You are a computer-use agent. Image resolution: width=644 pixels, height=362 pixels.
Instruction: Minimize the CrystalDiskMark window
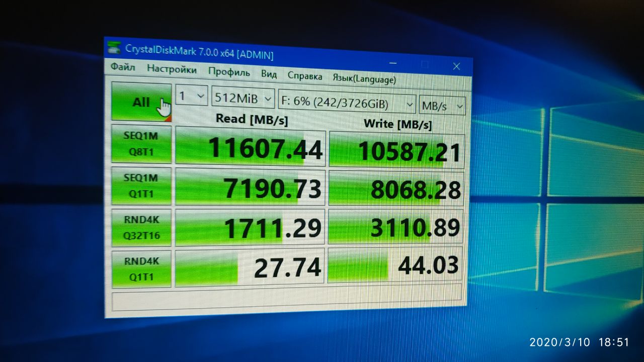click(393, 63)
